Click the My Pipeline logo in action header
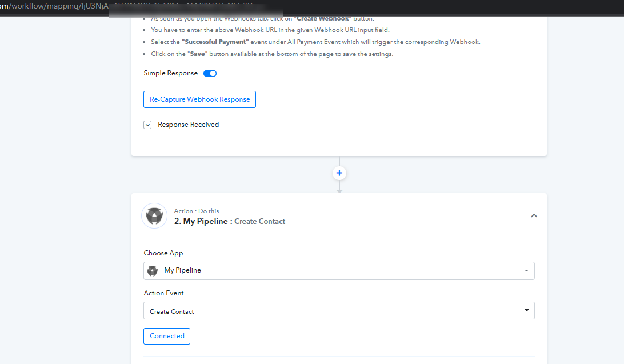Image resolution: width=624 pixels, height=364 pixels. coord(154,216)
